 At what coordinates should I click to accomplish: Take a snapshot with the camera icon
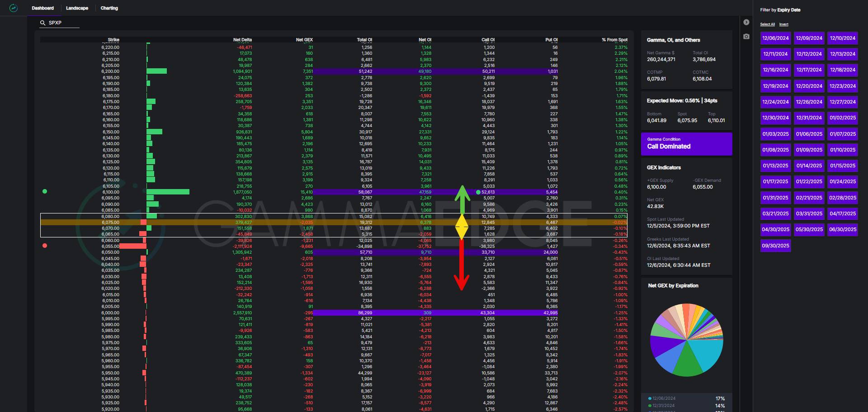click(x=746, y=36)
